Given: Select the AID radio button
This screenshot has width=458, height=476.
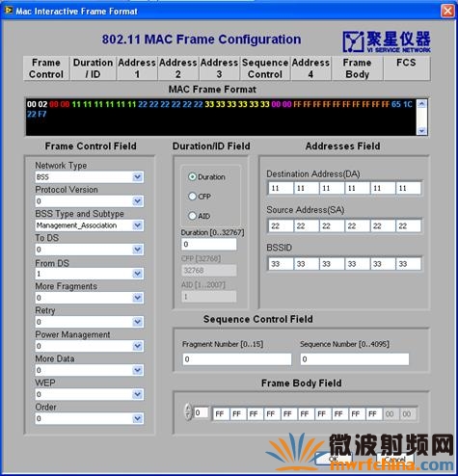Looking at the screenshot, I should pos(192,216).
